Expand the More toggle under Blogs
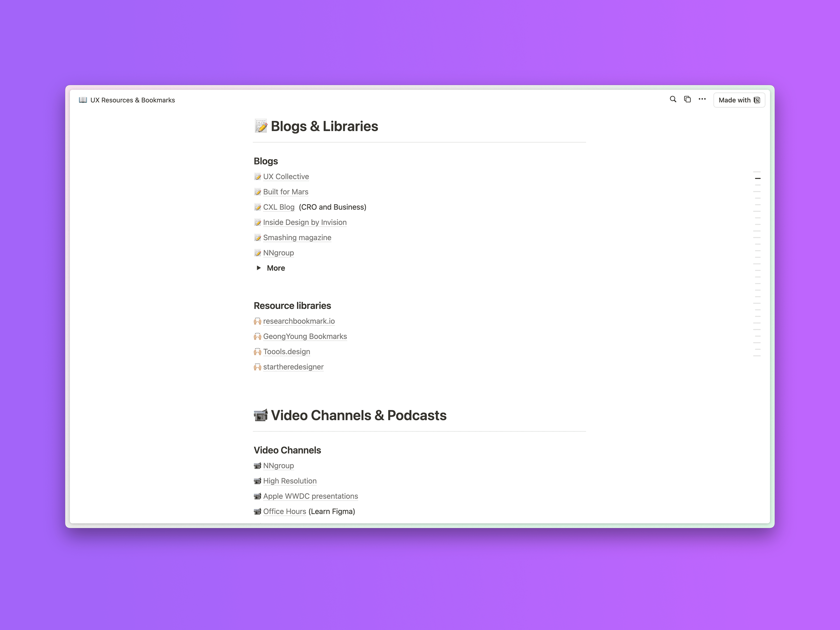 click(259, 268)
